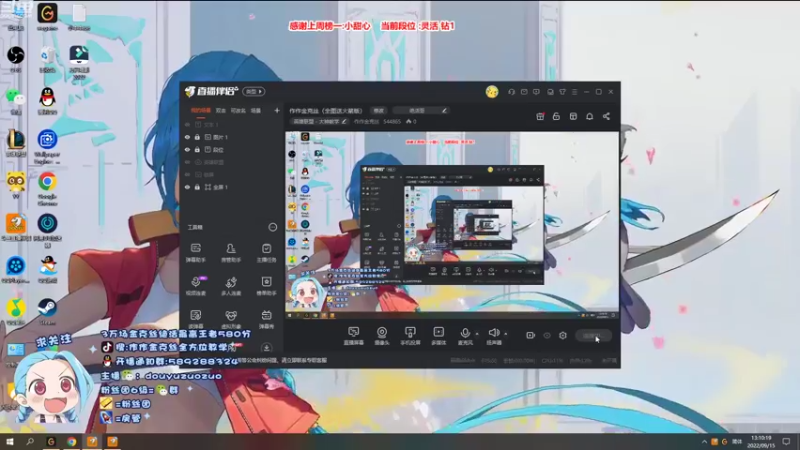Open the speech bubble message icon in title bar
The width and height of the screenshot is (800, 450).
[x=536, y=92]
